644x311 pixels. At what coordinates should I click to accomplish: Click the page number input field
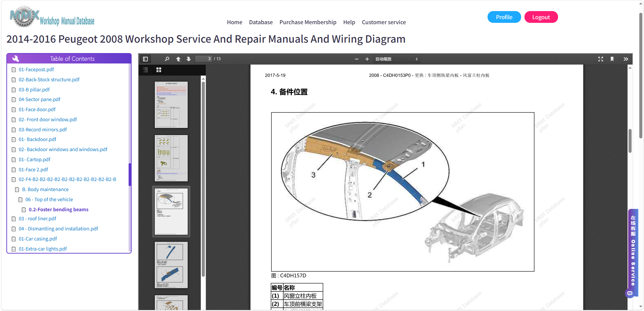pos(204,59)
